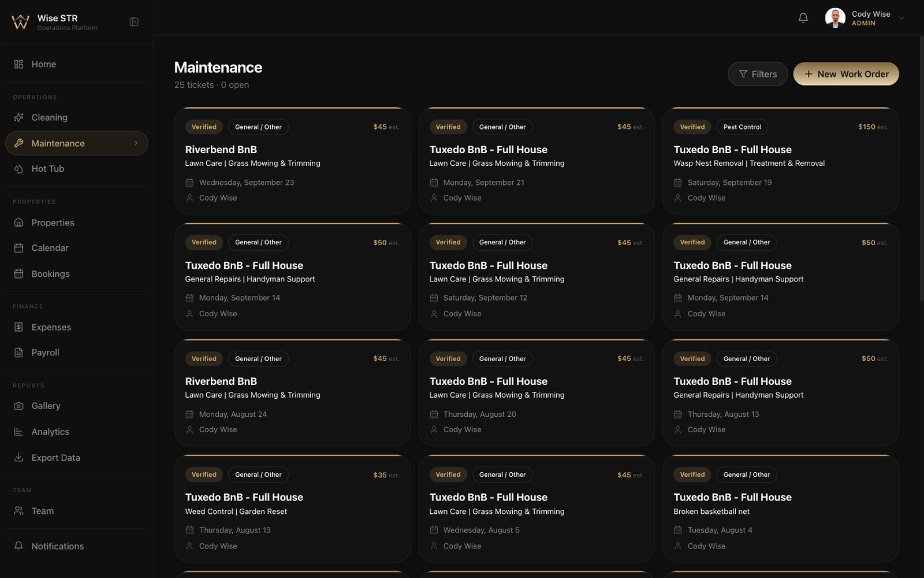Click the Cleaning sparkle icon
Viewport: 924px width, 578px height.
point(18,117)
